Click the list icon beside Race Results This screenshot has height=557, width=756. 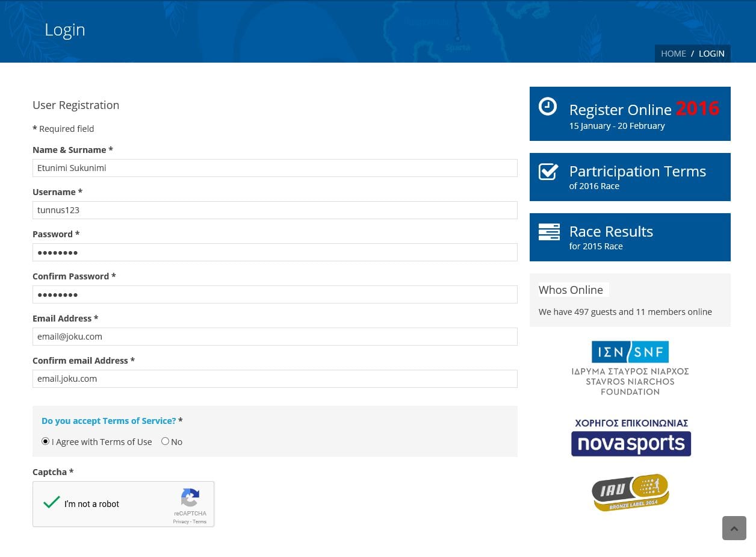coord(548,232)
